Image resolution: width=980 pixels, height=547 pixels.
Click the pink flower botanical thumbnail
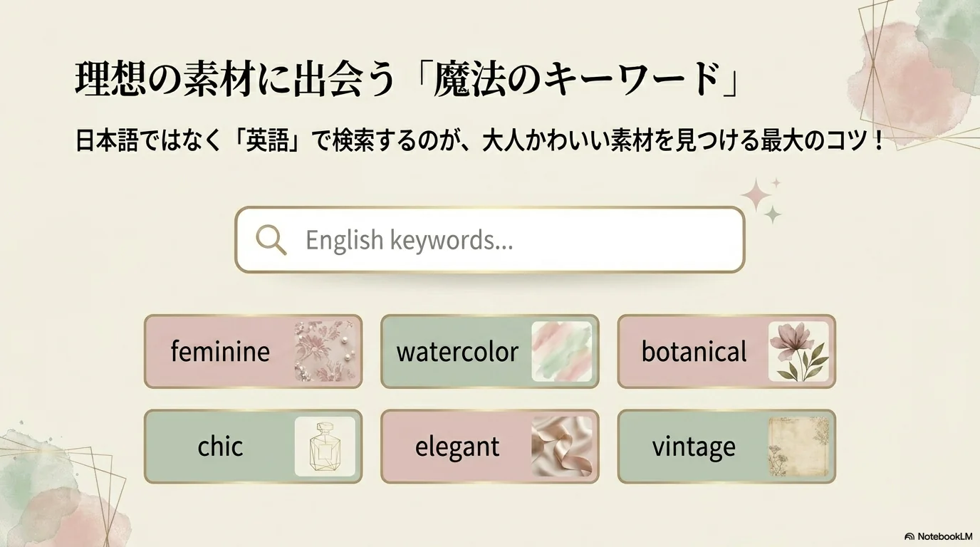[x=798, y=351]
